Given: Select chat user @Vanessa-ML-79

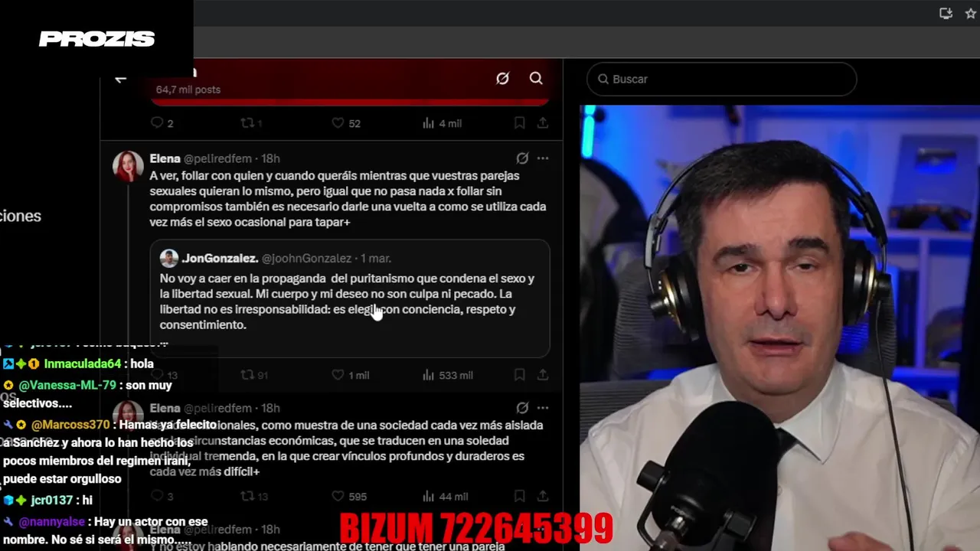Looking at the screenshot, I should coord(67,385).
